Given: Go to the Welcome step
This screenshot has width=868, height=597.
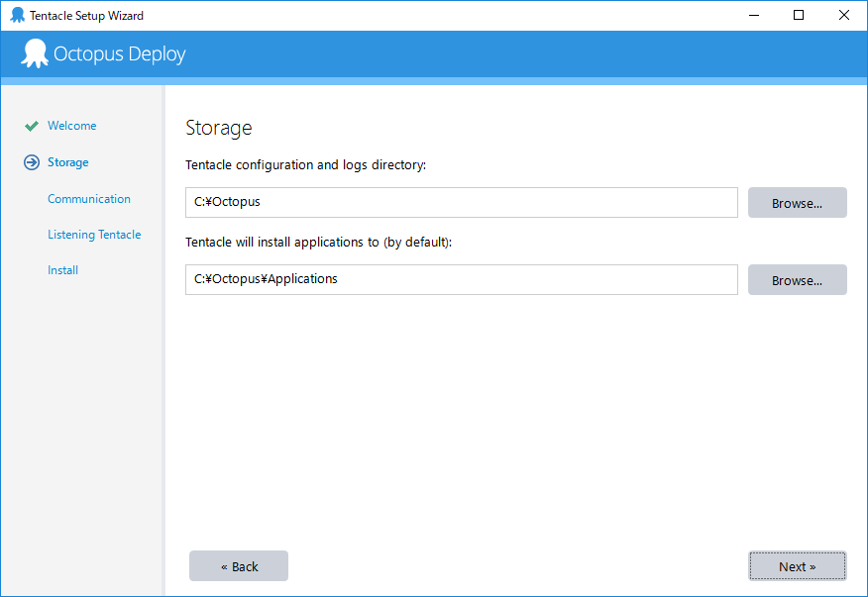Looking at the screenshot, I should point(72,126).
